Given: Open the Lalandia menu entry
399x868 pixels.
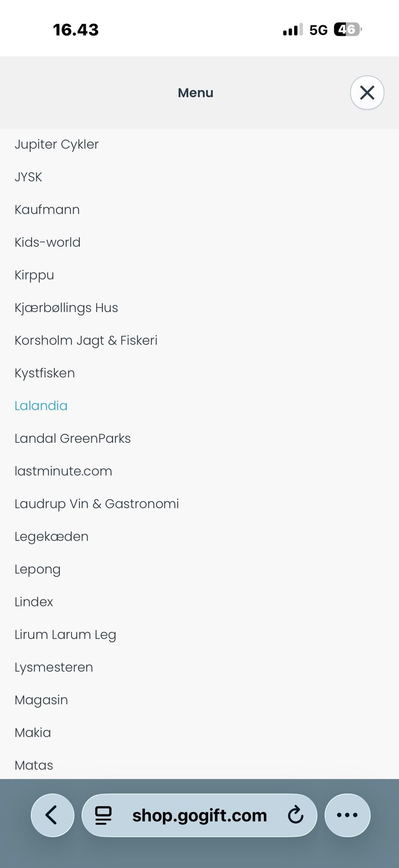Looking at the screenshot, I should [41, 406].
